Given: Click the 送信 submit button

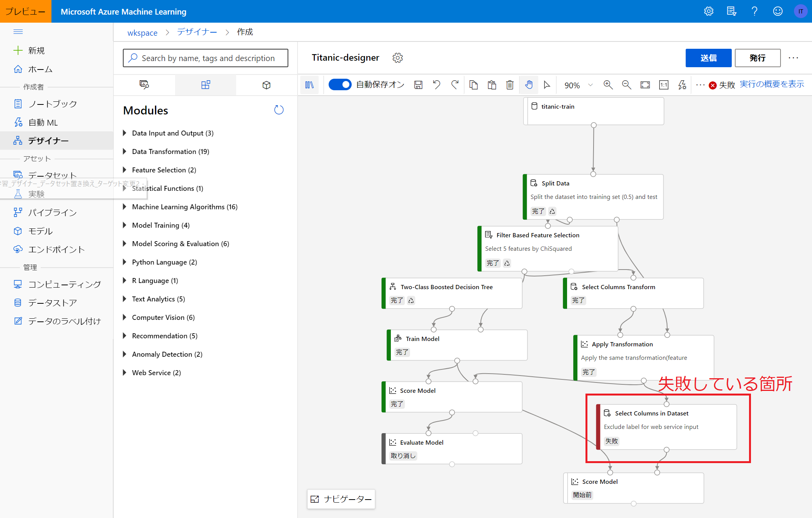Looking at the screenshot, I should tap(708, 58).
